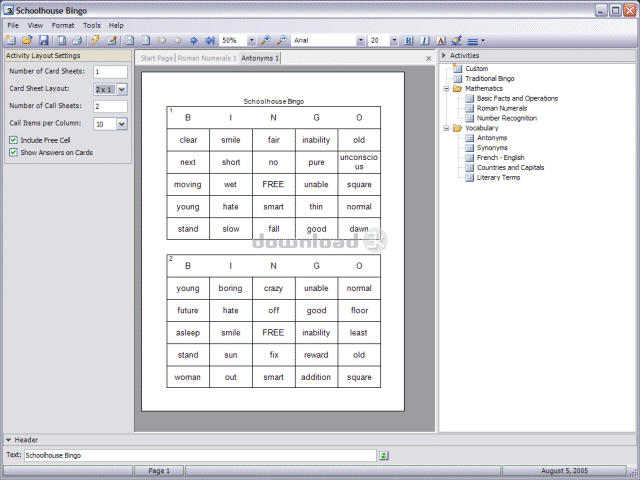Click Number of Card Sheets field

pyautogui.click(x=110, y=72)
